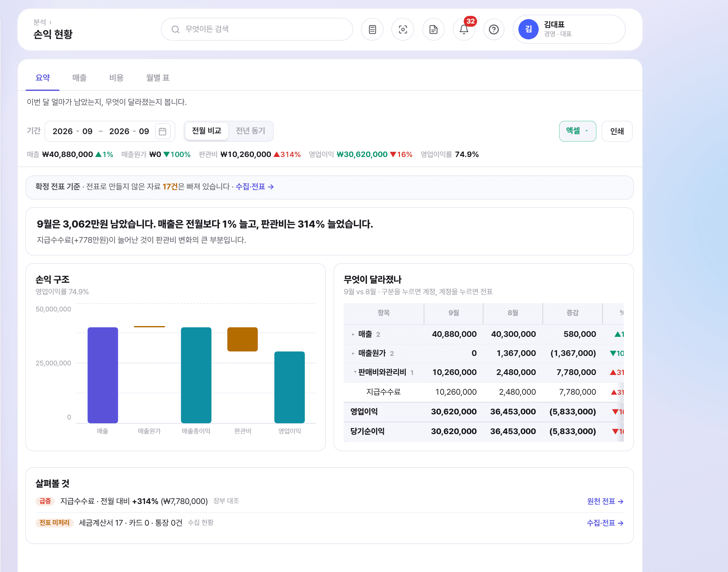Click the teal 영업이익 bar in chart
Screen dimensions: 728x572
(x=290, y=387)
